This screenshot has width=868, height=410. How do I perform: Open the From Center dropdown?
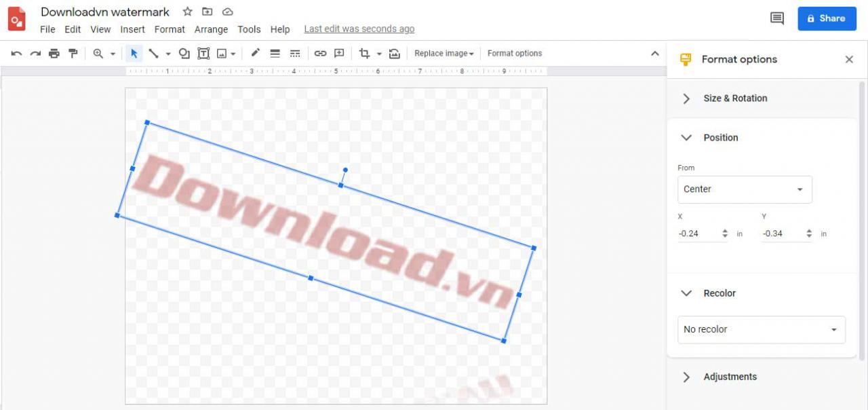pos(745,189)
